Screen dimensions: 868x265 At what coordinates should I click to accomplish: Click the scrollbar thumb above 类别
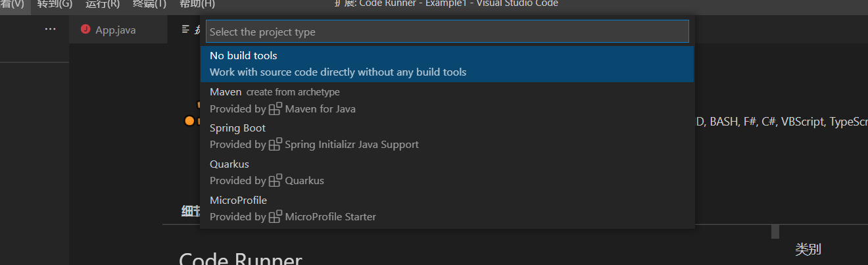tap(775, 231)
